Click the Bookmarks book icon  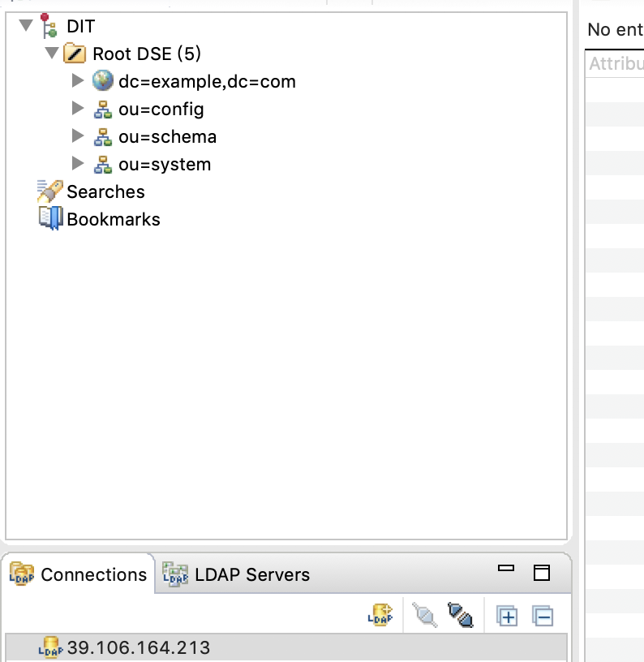point(50,218)
